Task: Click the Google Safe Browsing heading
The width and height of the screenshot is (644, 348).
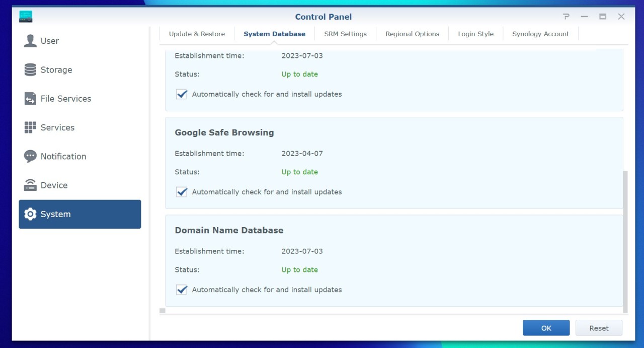Action: click(x=224, y=132)
